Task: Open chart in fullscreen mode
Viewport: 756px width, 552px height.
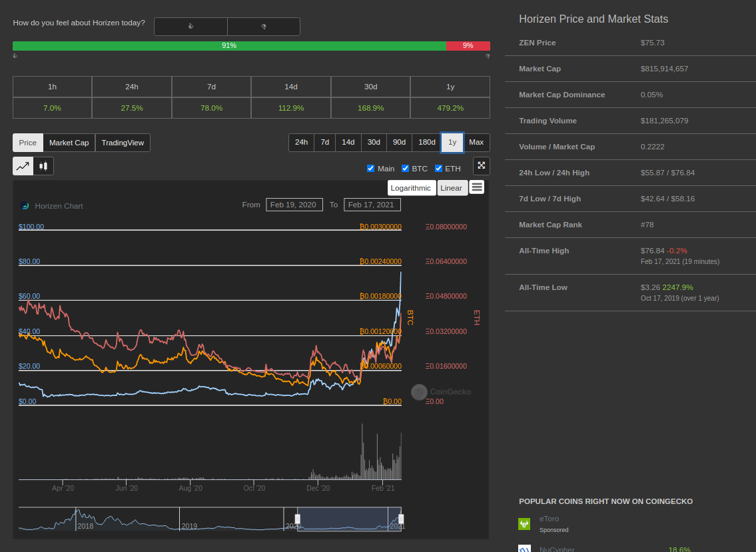Action: [481, 165]
